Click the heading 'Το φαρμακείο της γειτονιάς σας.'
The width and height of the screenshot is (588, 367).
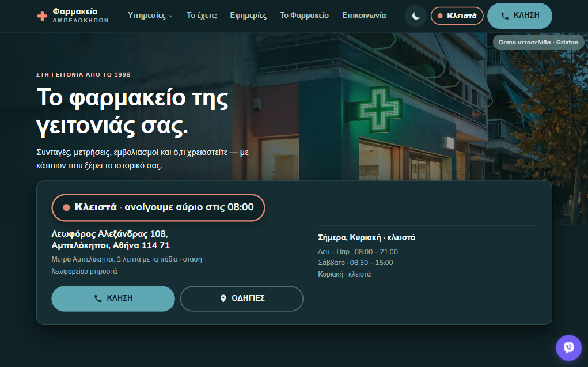(132, 111)
